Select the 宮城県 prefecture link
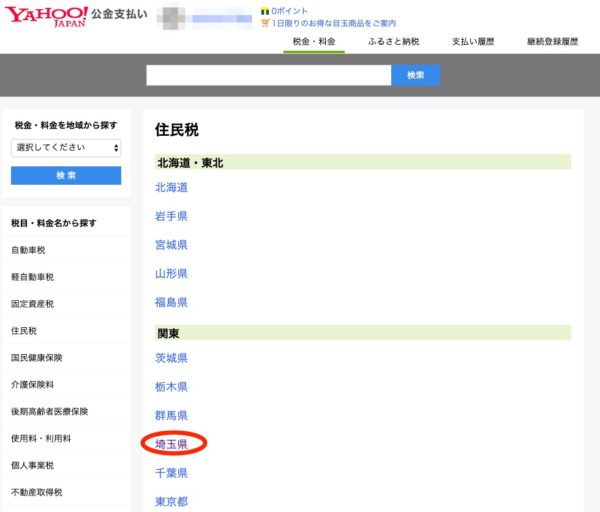The image size is (600, 512). click(x=171, y=244)
